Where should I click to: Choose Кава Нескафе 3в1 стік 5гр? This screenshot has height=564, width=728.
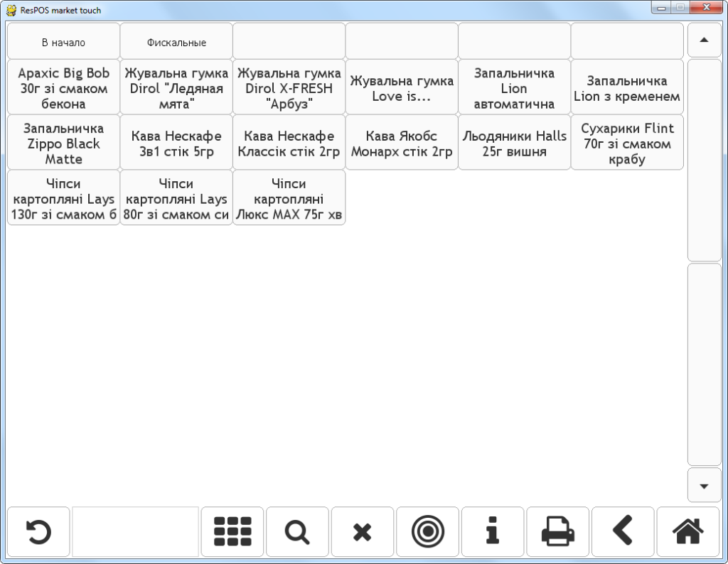(176, 142)
